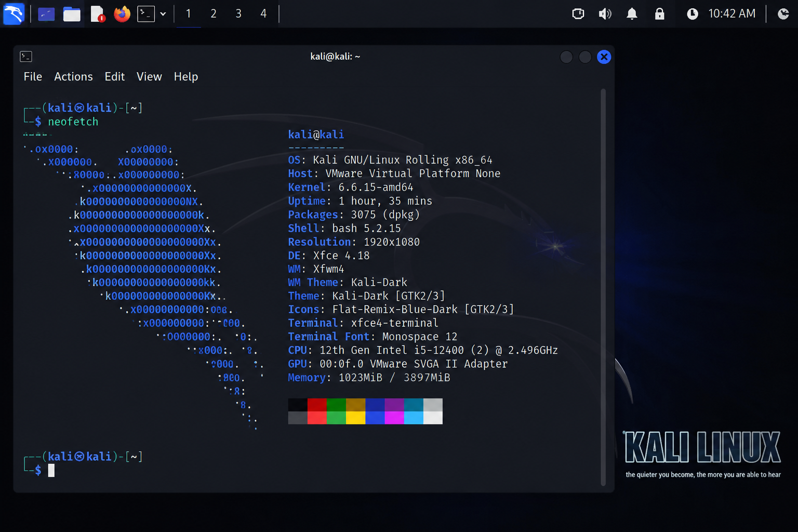Switch to workspace 2
Viewport: 798px width, 532px height.
214,14
